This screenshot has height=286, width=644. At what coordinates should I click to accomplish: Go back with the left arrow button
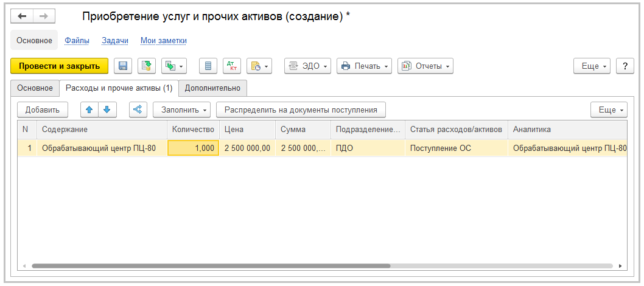click(x=22, y=16)
